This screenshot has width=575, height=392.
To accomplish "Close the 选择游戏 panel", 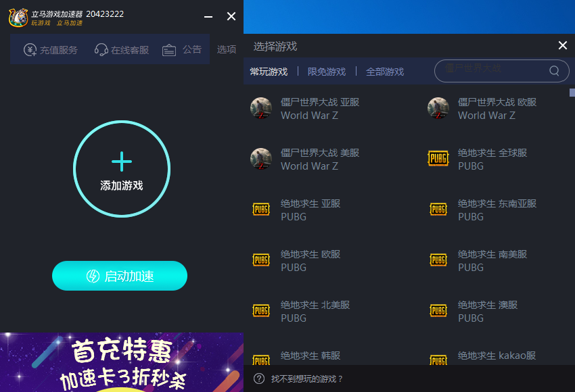I will [x=563, y=45].
